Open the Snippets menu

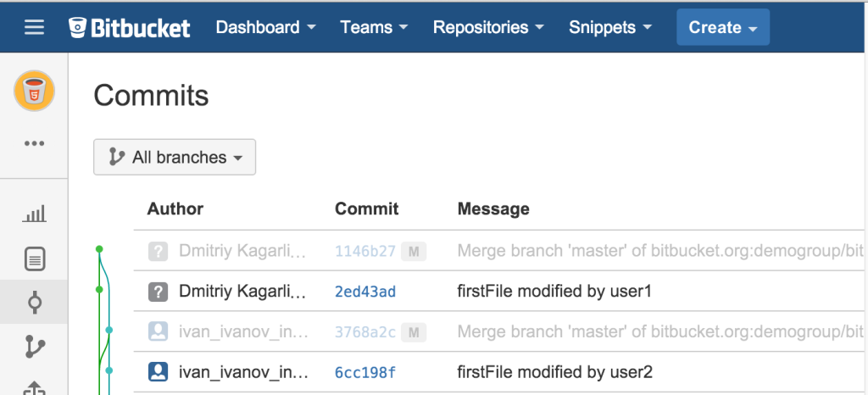[610, 27]
